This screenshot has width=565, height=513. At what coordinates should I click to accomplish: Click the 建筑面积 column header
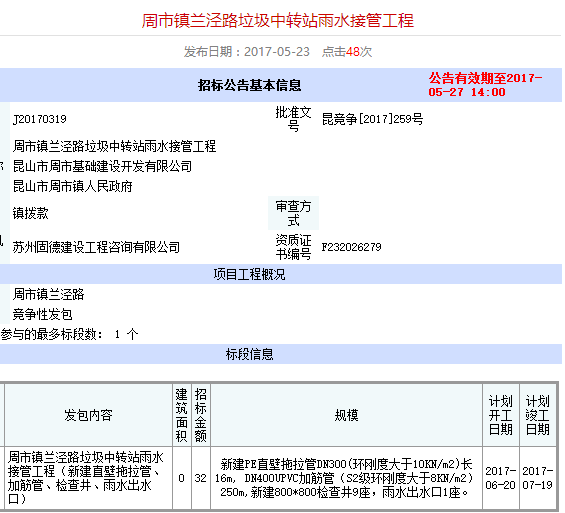182,415
